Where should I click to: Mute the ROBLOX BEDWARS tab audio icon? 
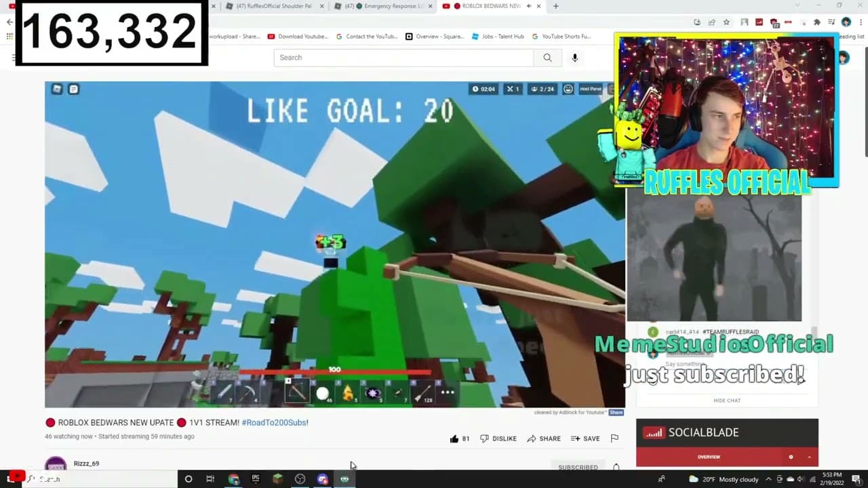click(x=528, y=6)
